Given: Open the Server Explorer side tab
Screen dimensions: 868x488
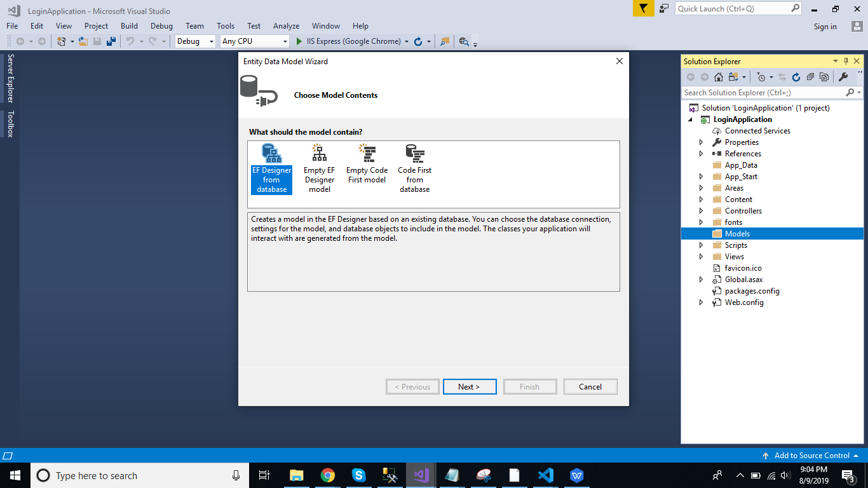Looking at the screenshot, I should (x=10, y=79).
